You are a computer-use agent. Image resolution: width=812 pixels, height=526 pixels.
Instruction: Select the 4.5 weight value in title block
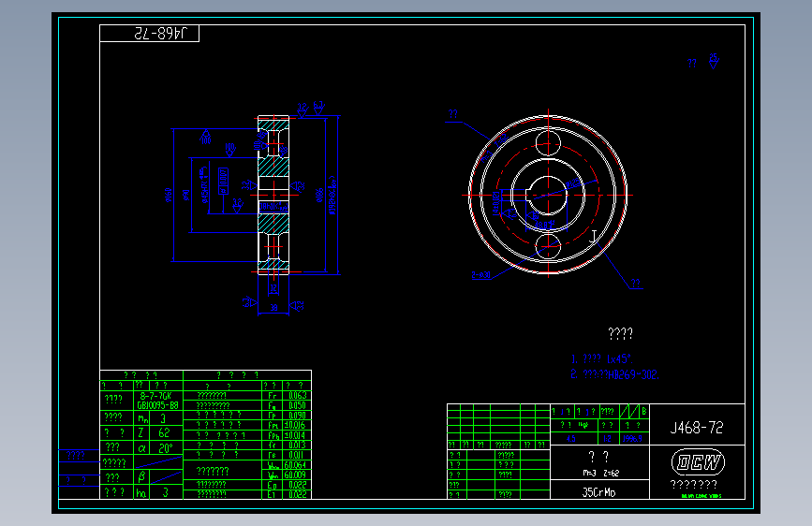tap(570, 439)
